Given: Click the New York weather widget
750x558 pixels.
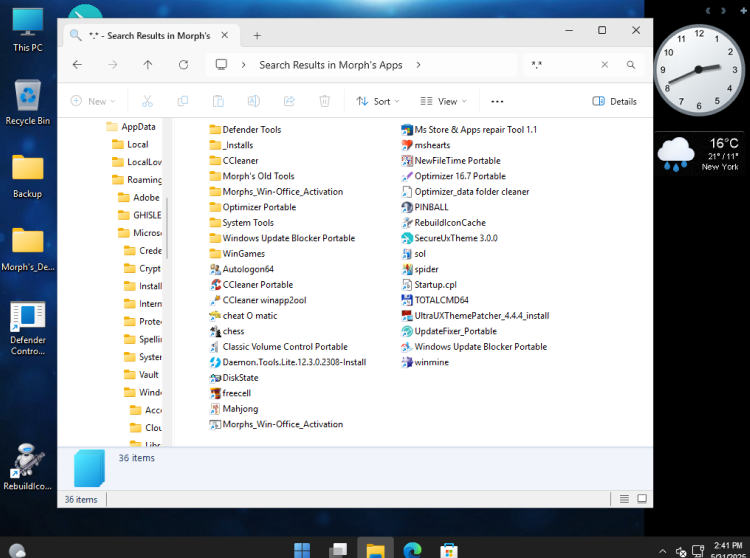Looking at the screenshot, I should 700,153.
